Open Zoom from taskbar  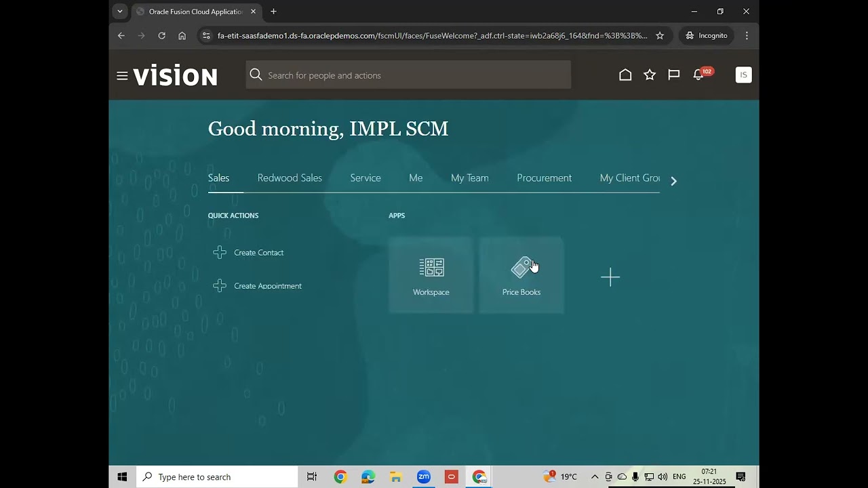click(424, 477)
